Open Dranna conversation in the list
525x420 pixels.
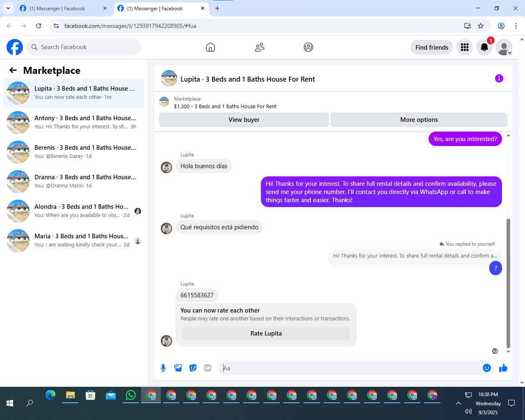tap(74, 182)
